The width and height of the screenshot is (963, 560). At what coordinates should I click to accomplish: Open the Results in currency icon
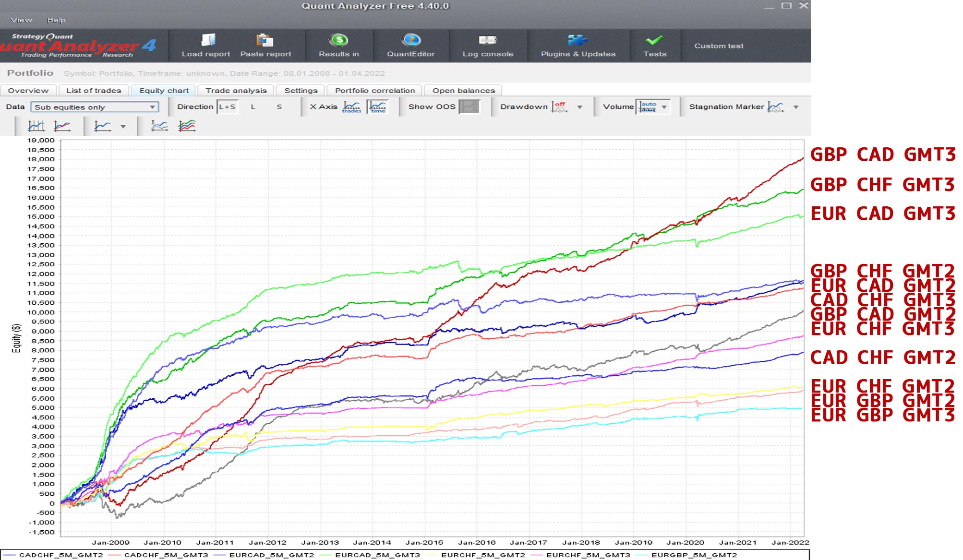(x=338, y=40)
